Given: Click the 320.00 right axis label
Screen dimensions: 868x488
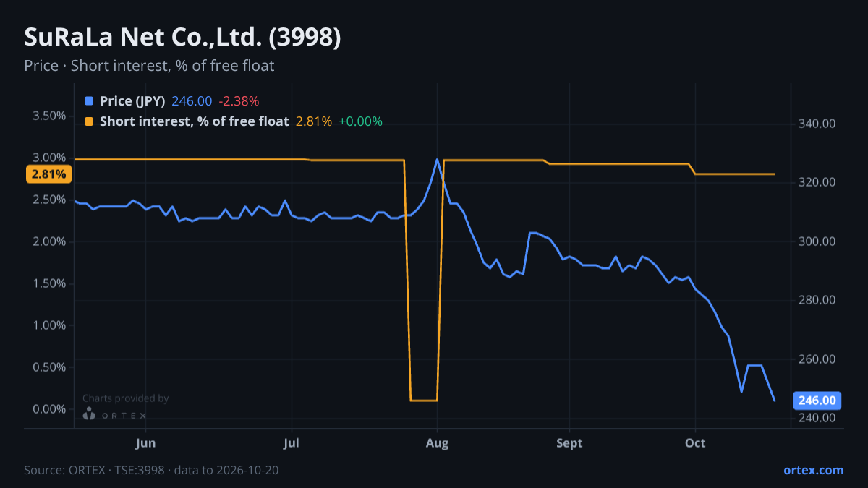Looking at the screenshot, I should point(818,182).
